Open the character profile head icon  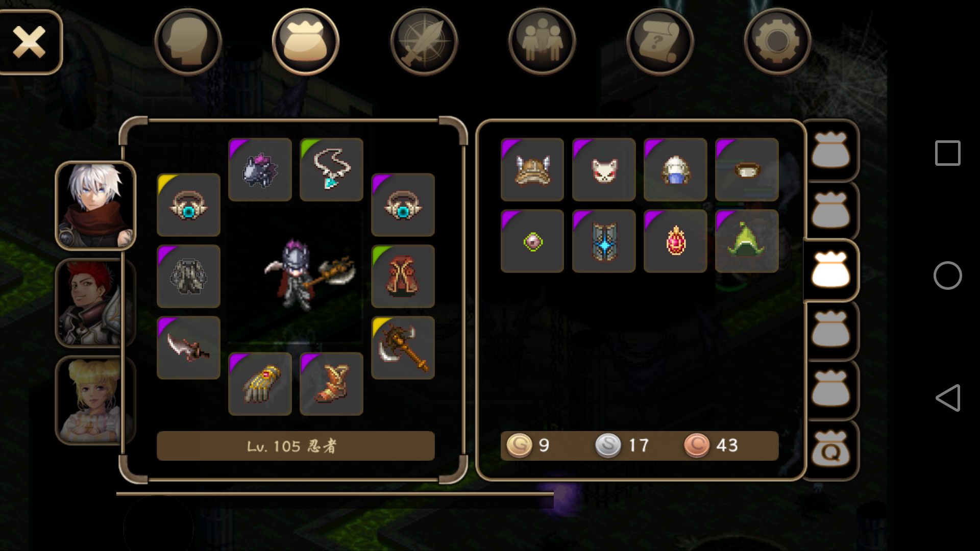coord(188,42)
